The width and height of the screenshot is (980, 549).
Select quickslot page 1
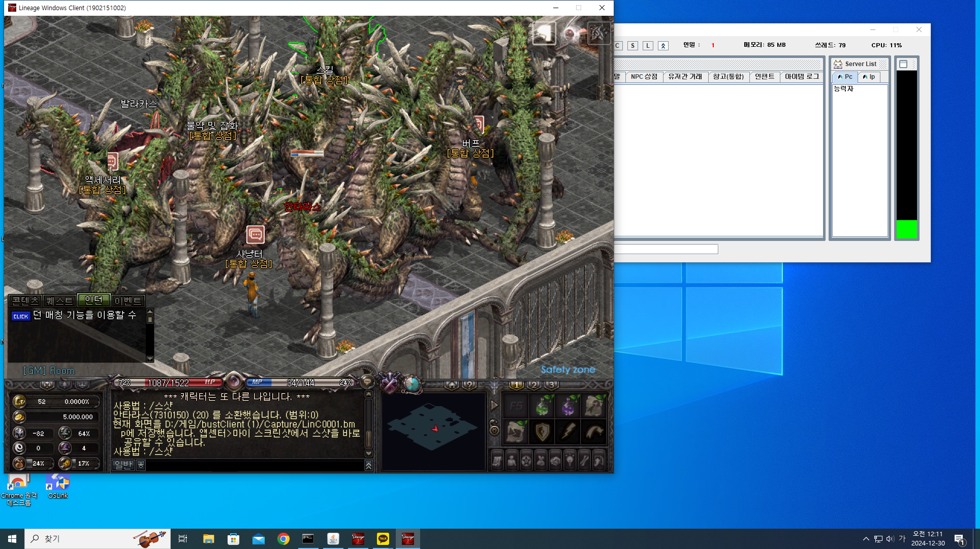tap(516, 385)
